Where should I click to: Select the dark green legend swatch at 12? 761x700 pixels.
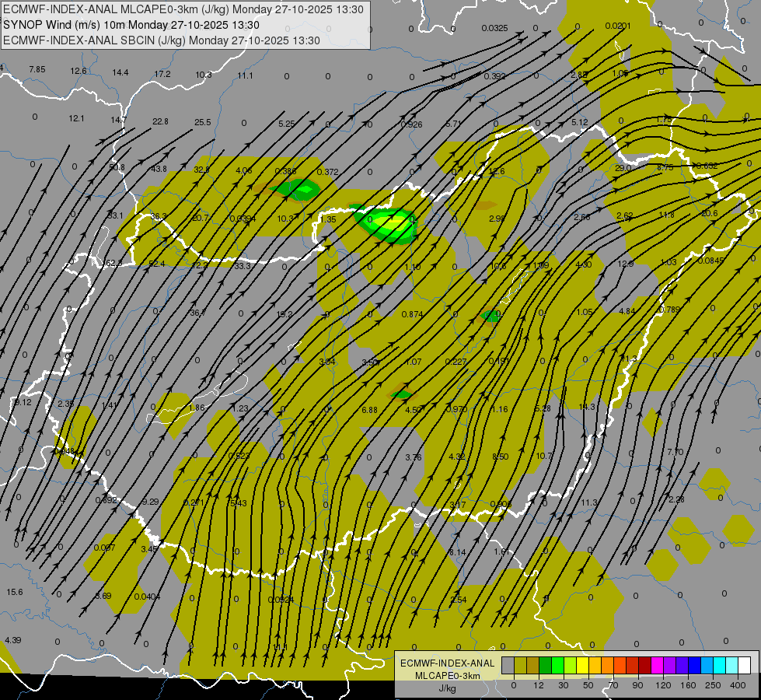point(546,666)
